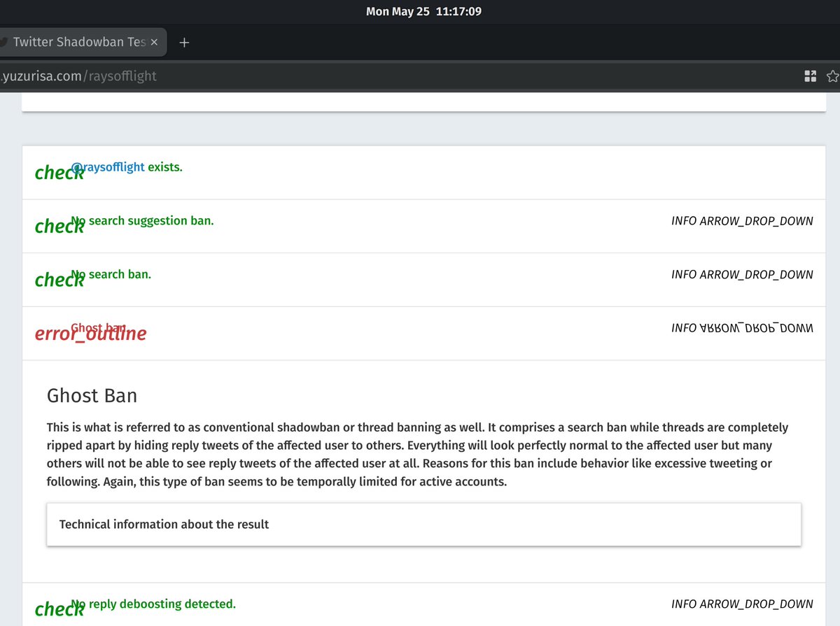Expand info for No search ban
The height and width of the screenshot is (626, 840).
[742, 275]
